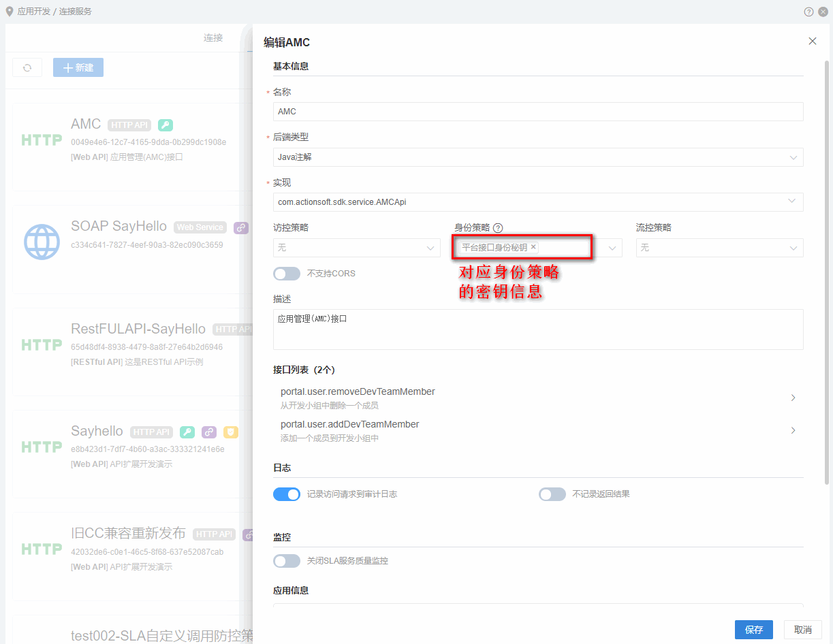The image size is (833, 644).
Task: Click the Web Service badge on SOAP SayHello
Action: [200, 227]
